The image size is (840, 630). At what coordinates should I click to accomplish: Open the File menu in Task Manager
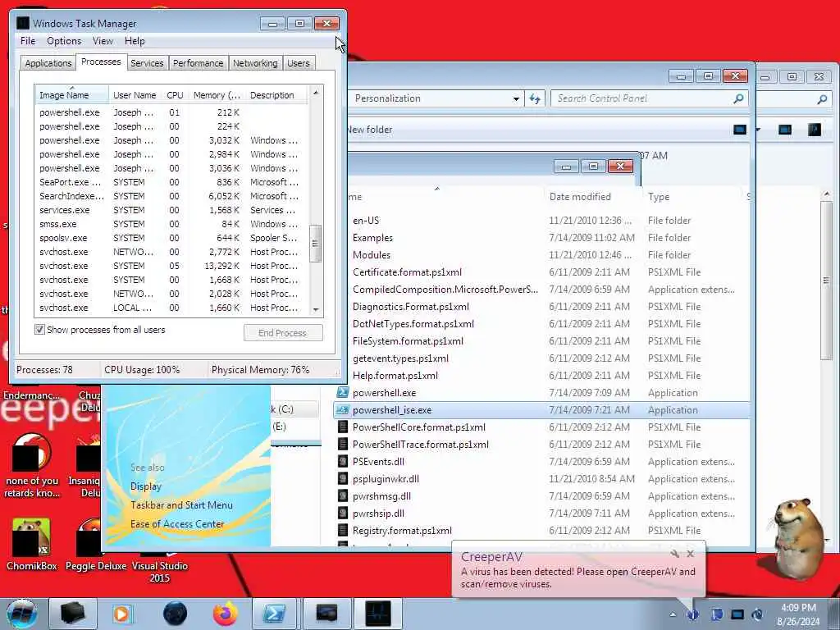tap(28, 41)
